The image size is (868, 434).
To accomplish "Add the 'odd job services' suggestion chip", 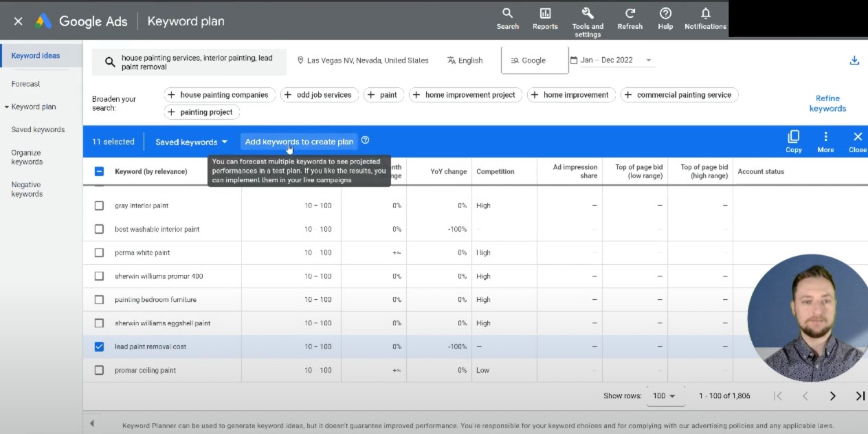I will (320, 95).
